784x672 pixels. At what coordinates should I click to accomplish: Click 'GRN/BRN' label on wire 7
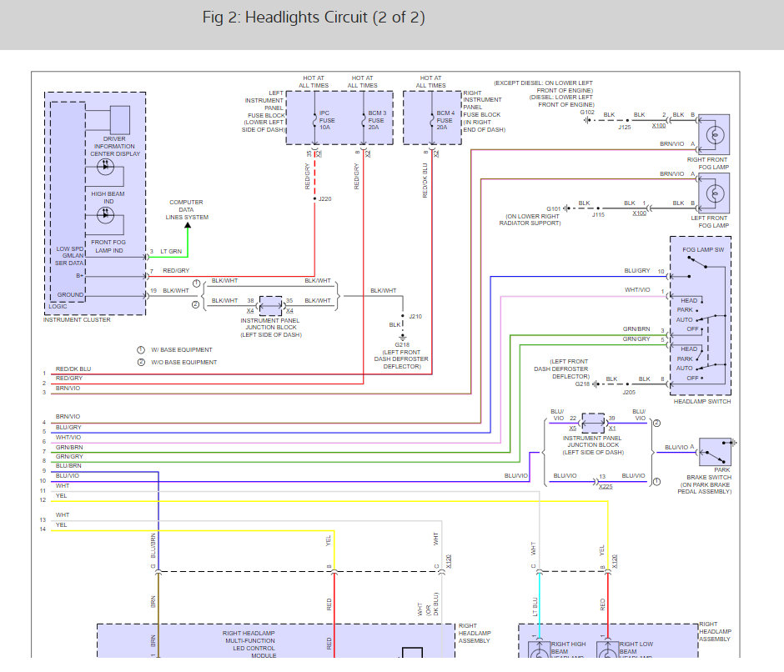pyautogui.click(x=69, y=448)
